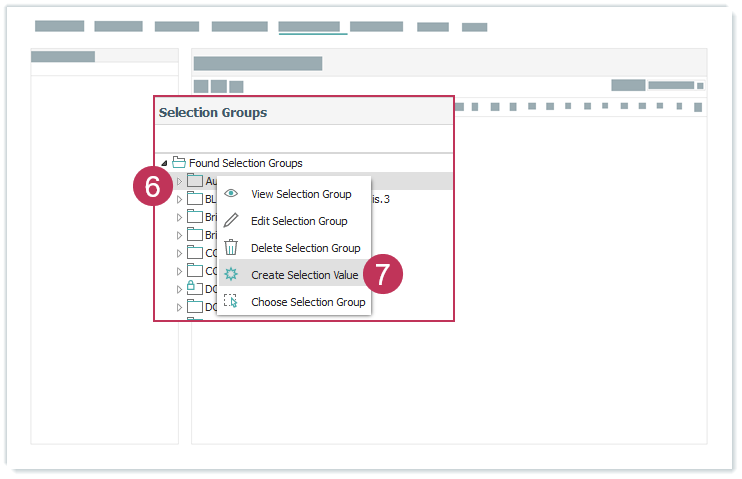Image resolution: width=742 pixels, height=479 pixels.
Task: Expand the highlighted Au folder node
Action: coord(180,181)
